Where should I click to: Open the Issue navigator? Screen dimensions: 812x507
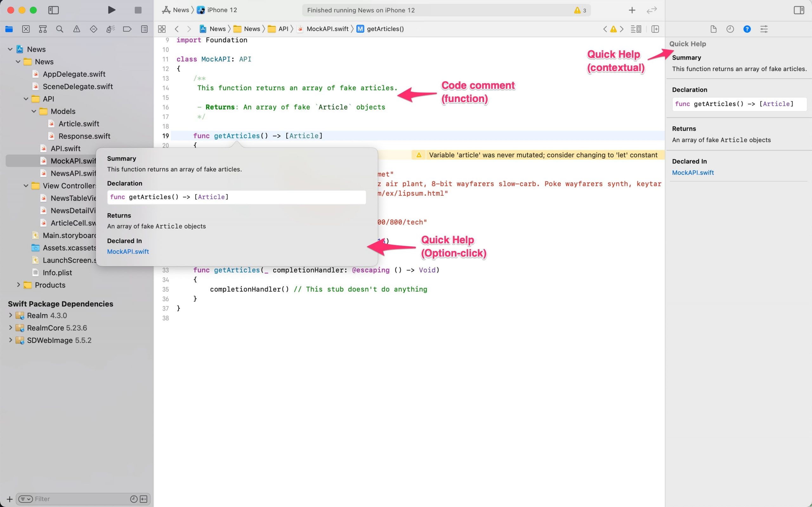76,29
